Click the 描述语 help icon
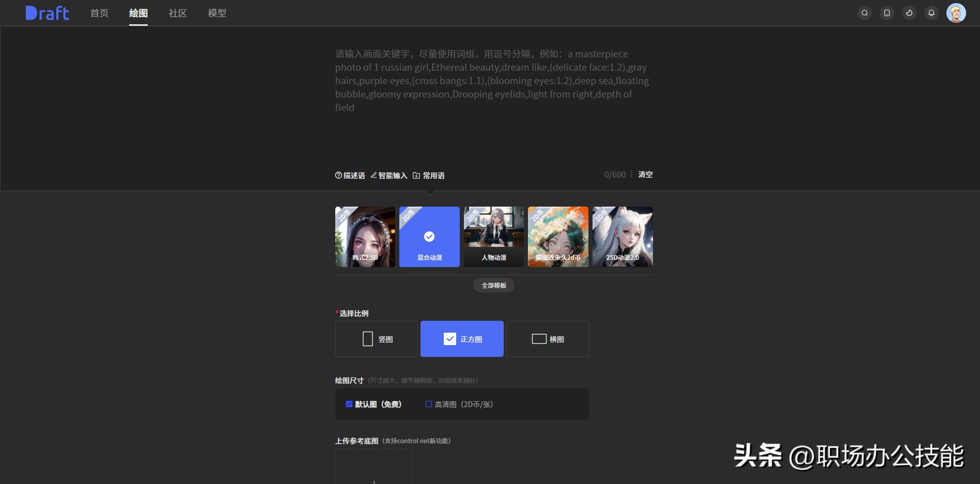 pyautogui.click(x=339, y=175)
